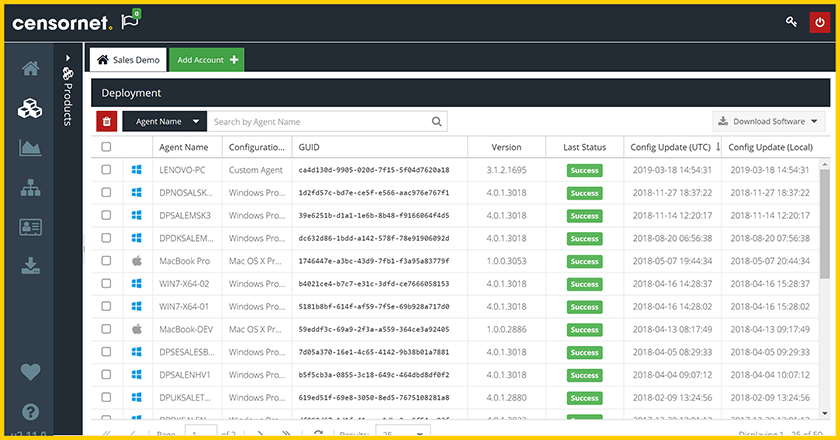Click the heart icon in sidebar
Image resolution: width=840 pixels, height=440 pixels.
point(30,371)
